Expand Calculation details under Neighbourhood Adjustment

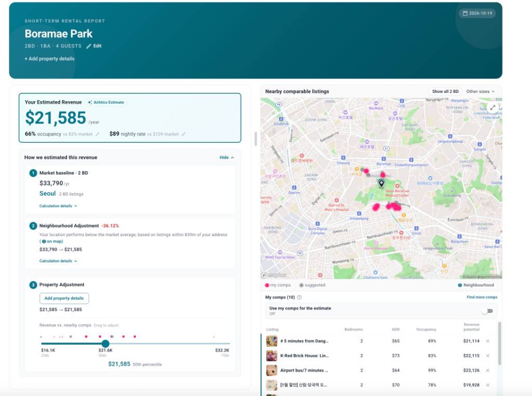point(58,261)
